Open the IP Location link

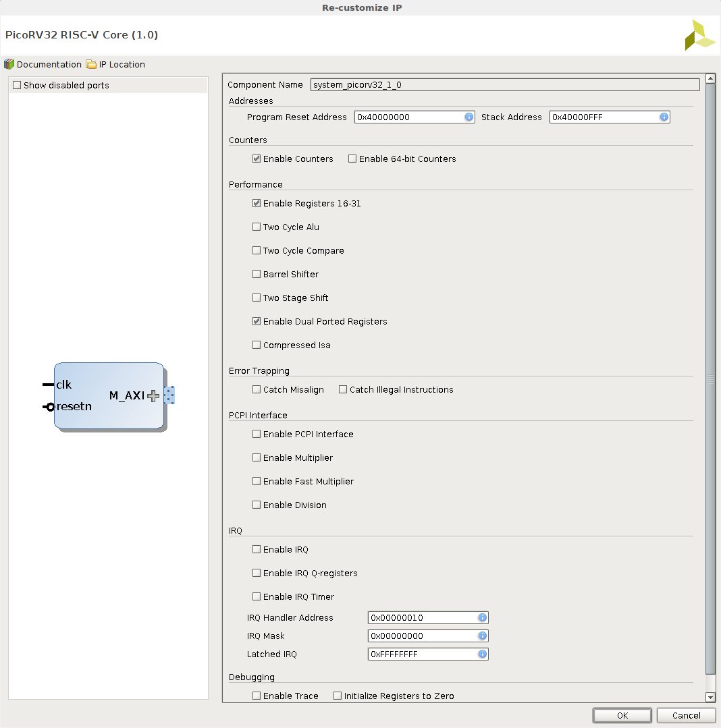[x=122, y=65]
